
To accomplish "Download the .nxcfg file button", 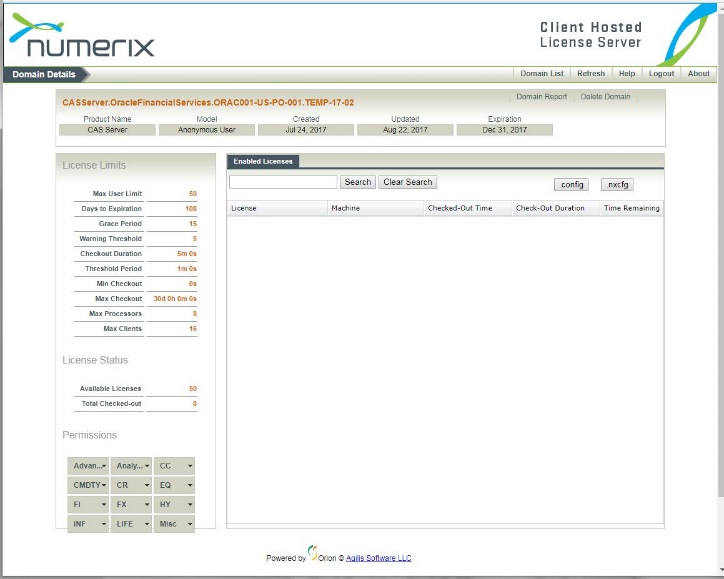I will point(617,184).
